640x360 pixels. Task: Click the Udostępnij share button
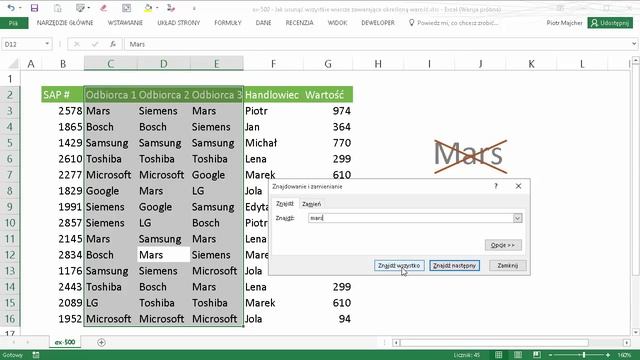click(x=610, y=23)
